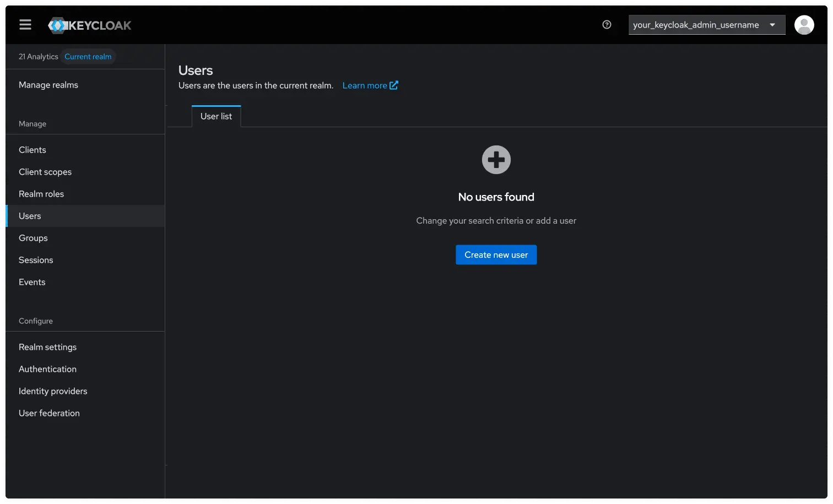Open Client scopes page
Viewport: 833px width, 504px height.
point(45,172)
